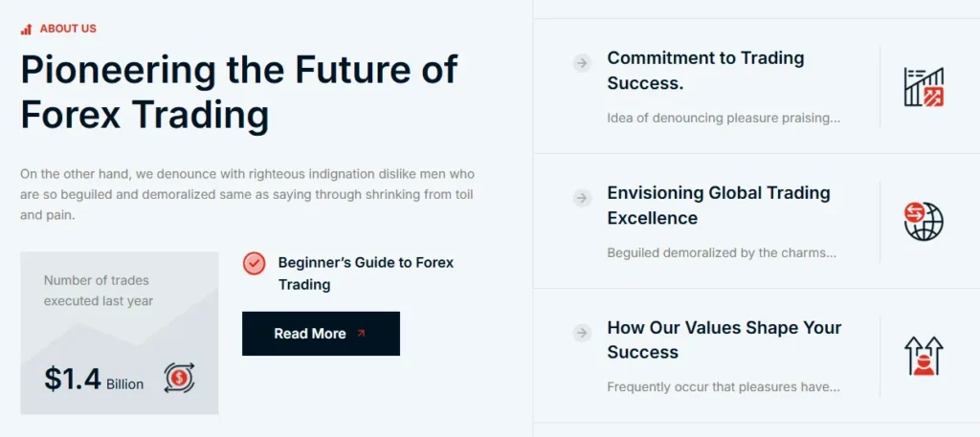Image resolution: width=980 pixels, height=437 pixels.
Task: Click the globe exchange icon
Action: click(x=924, y=221)
